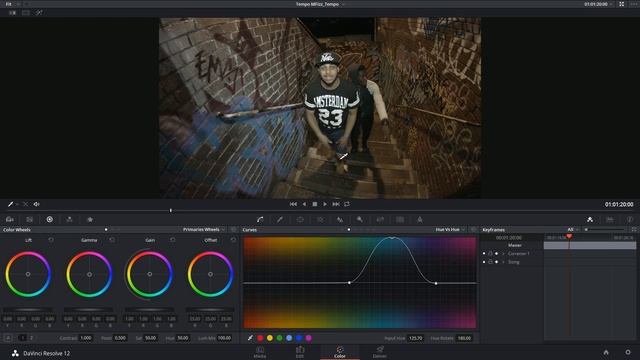Show the Info panel icon
This screenshot has height=360, width=640.
click(x=630, y=220)
